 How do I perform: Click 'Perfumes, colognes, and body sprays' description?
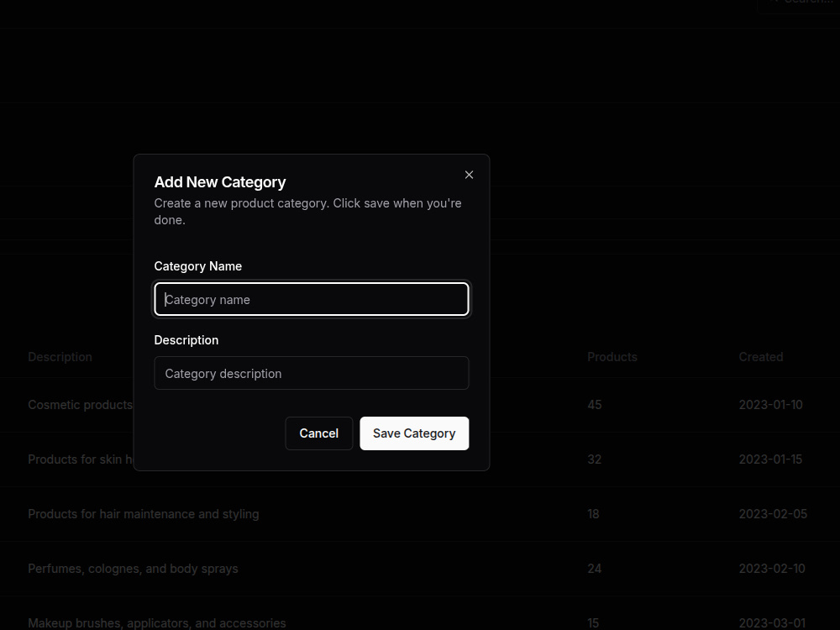(x=133, y=569)
